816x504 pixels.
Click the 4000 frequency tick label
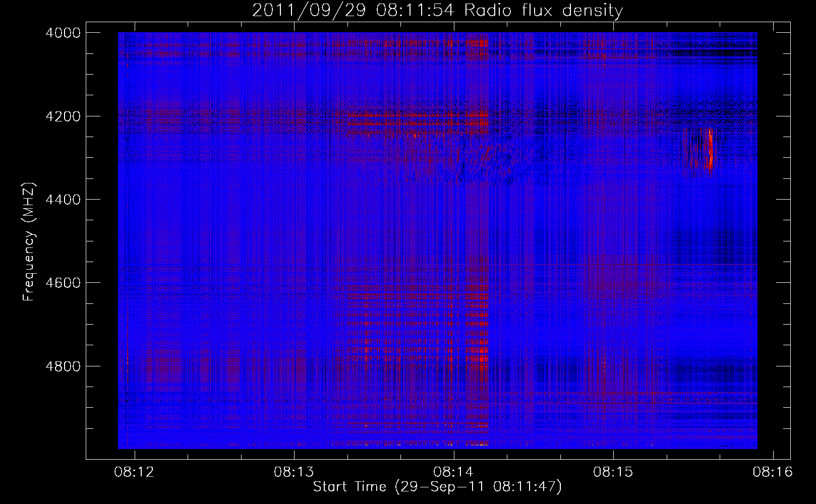click(x=63, y=33)
